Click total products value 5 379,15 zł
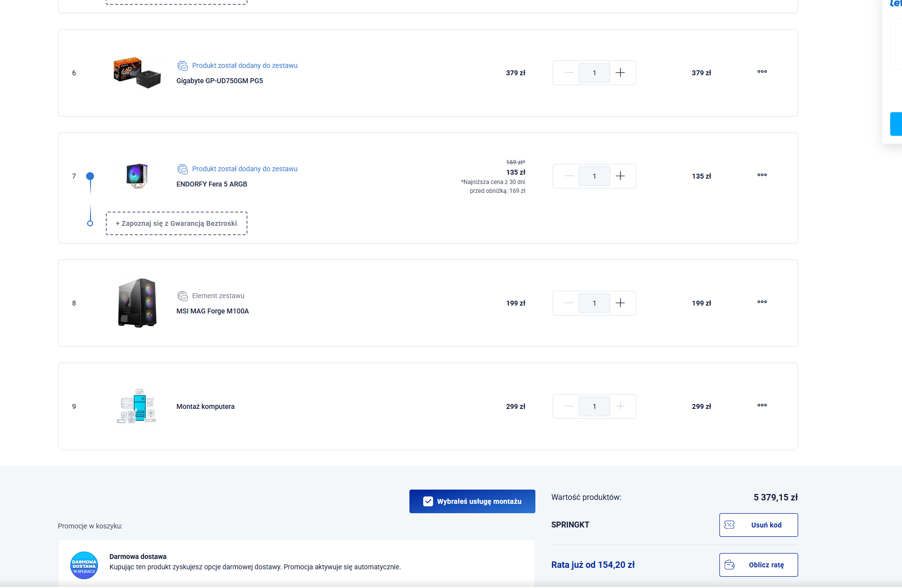Image resolution: width=902 pixels, height=588 pixels. pyautogui.click(x=776, y=497)
